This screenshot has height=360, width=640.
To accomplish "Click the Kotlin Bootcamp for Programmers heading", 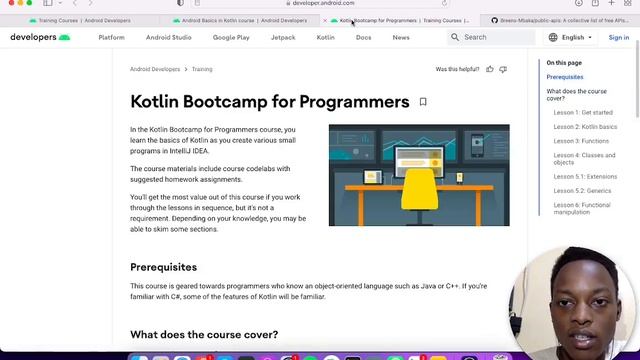I will point(270,102).
